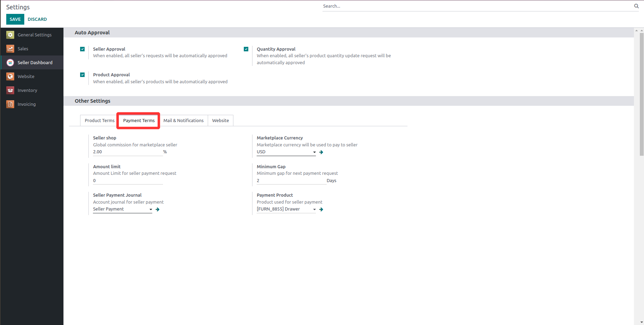Click the search magnifier icon
The width and height of the screenshot is (644, 325).
pos(636,6)
